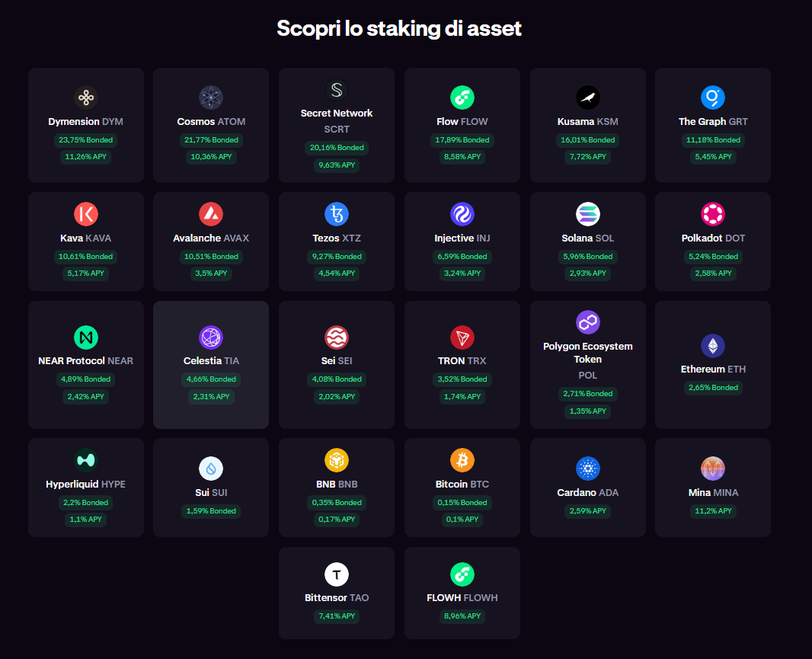Open the Ethereum ETH icon
The image size is (812, 659).
coord(713,346)
